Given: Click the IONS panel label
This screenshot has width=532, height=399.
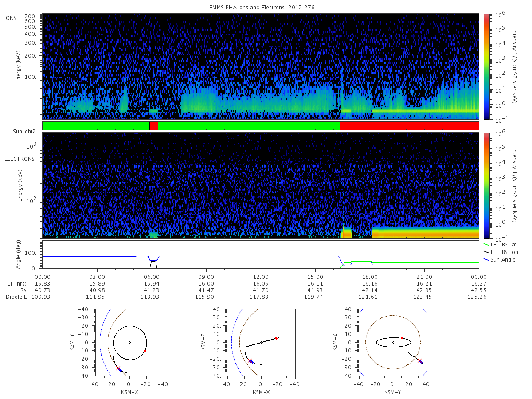Looking at the screenshot, I should pyautogui.click(x=11, y=18).
